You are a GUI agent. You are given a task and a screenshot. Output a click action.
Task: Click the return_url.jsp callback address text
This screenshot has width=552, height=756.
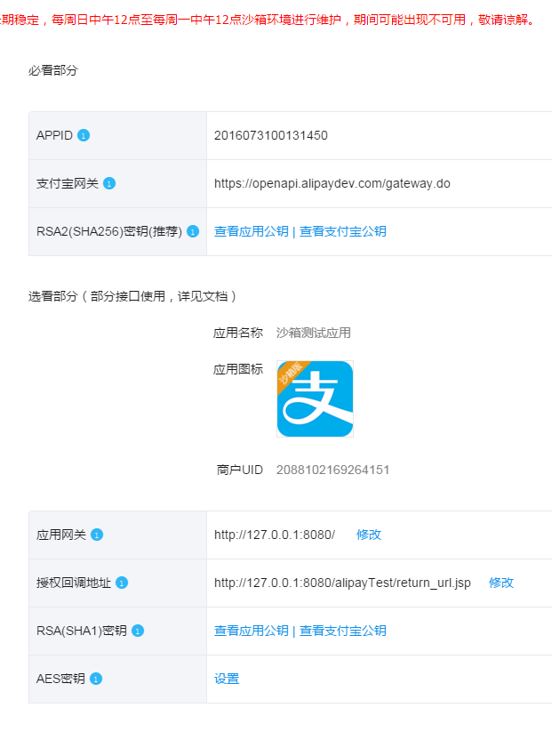(x=342, y=583)
